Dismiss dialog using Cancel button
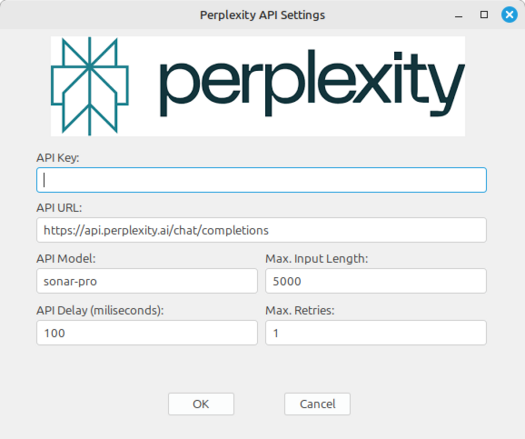The width and height of the screenshot is (525, 439). 317,404
